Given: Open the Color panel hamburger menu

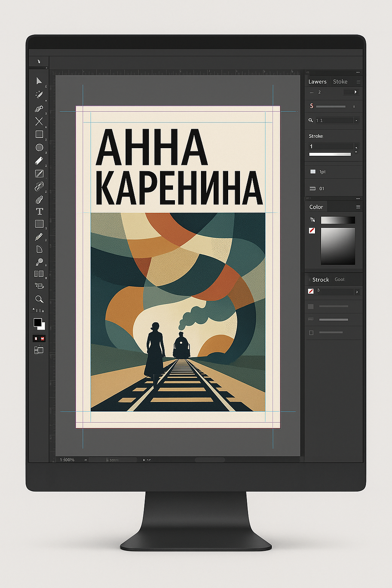Looking at the screenshot, I should [358, 207].
